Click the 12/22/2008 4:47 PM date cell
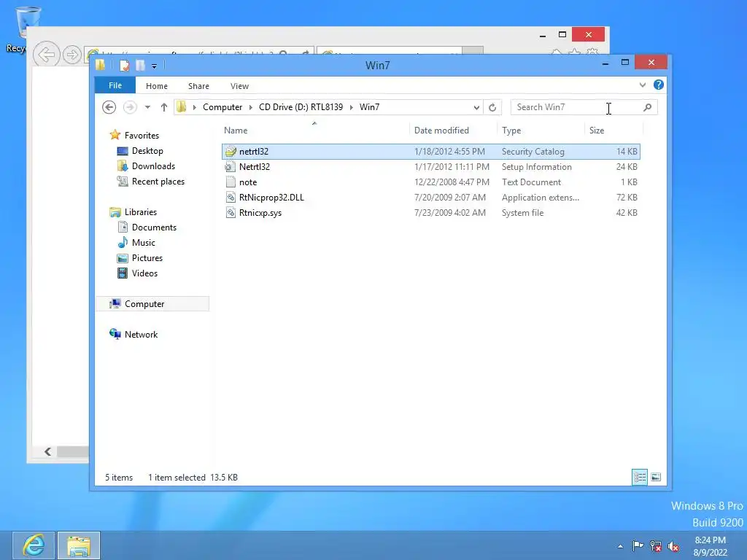The height and width of the screenshot is (560, 747). (x=452, y=182)
